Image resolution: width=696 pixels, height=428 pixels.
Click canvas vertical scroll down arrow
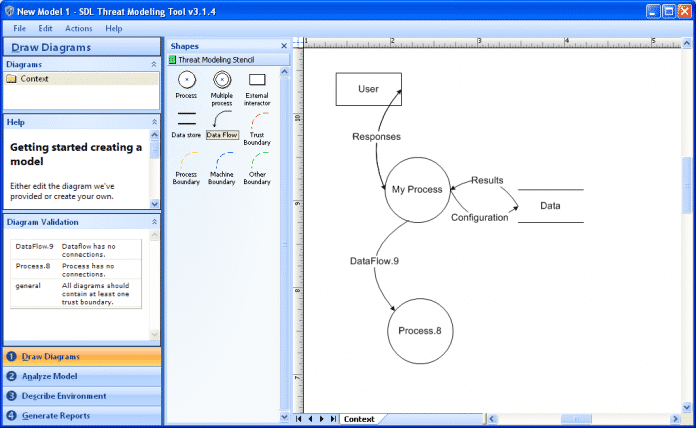pyautogui.click(x=687, y=407)
